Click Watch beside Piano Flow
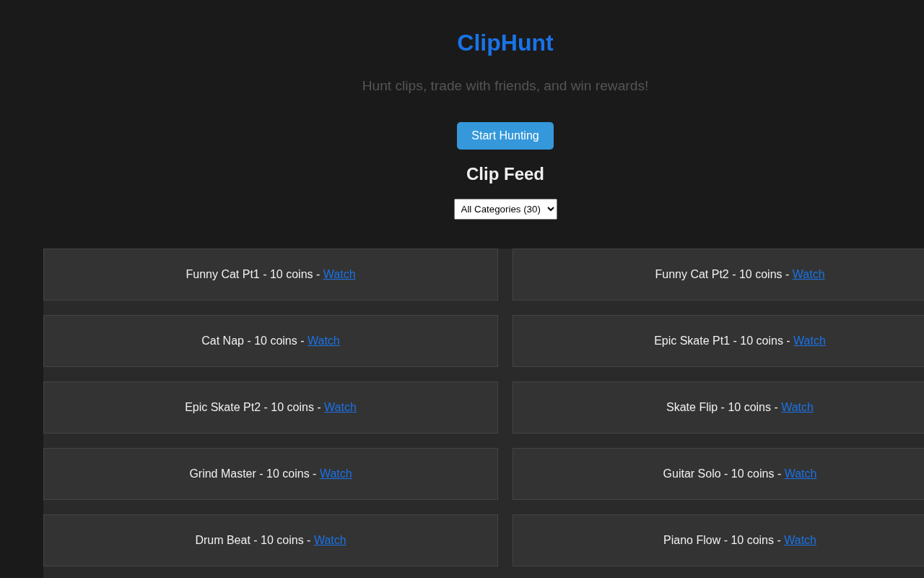924x578 pixels. point(800,540)
